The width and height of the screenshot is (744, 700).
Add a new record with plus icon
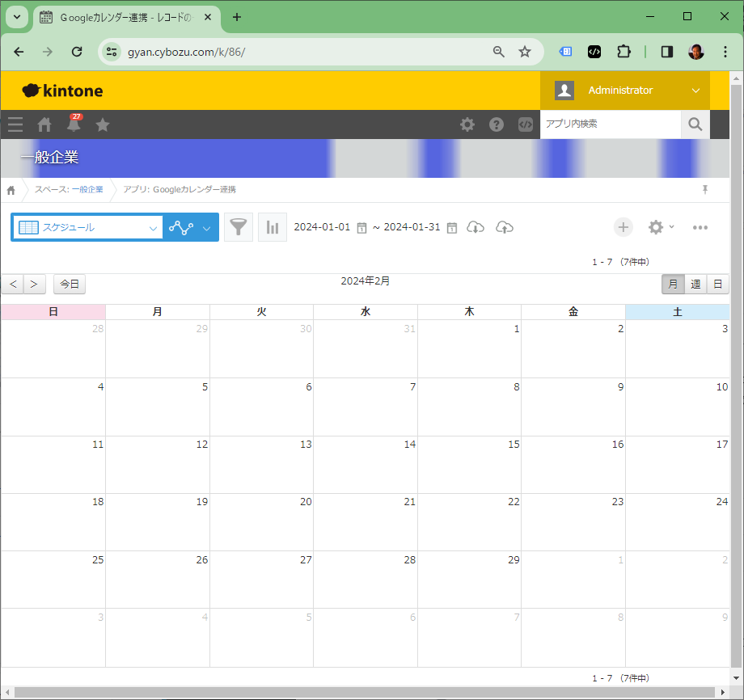coord(623,227)
